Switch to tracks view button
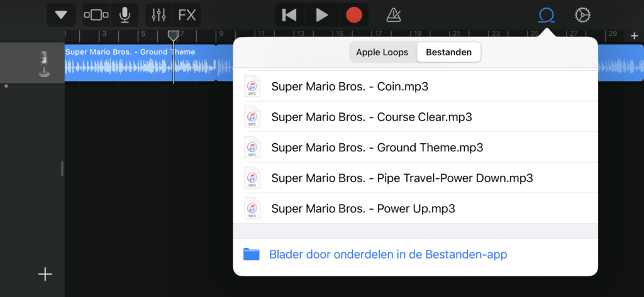Viewport: 644px width, 297px height. tap(96, 15)
